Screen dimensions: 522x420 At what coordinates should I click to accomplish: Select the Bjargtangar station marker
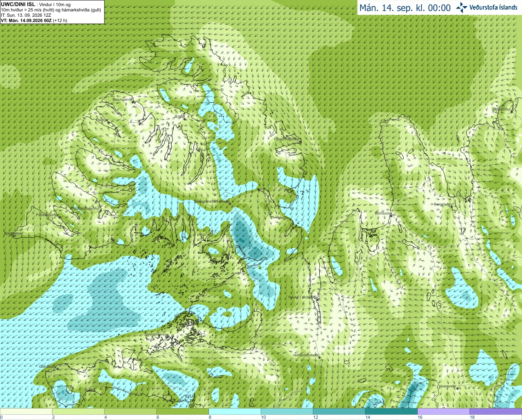14,236
